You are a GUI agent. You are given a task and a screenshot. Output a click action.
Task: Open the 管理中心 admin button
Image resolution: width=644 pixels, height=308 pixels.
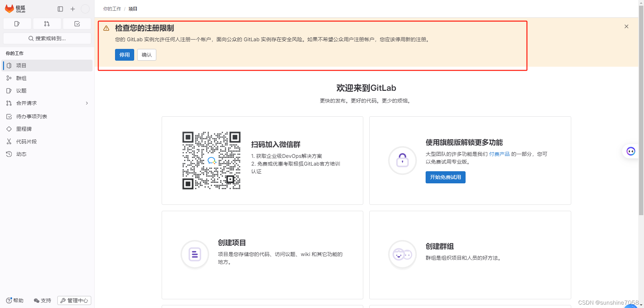click(74, 301)
